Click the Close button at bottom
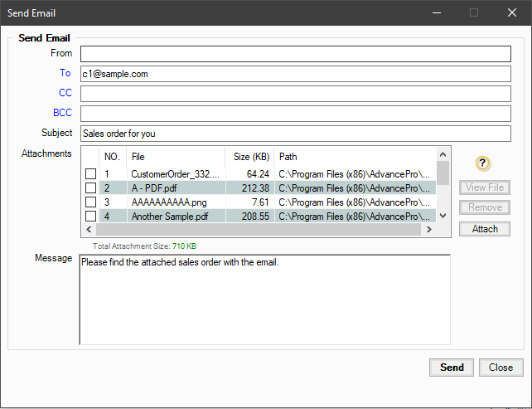The width and height of the screenshot is (532, 409). (x=501, y=368)
